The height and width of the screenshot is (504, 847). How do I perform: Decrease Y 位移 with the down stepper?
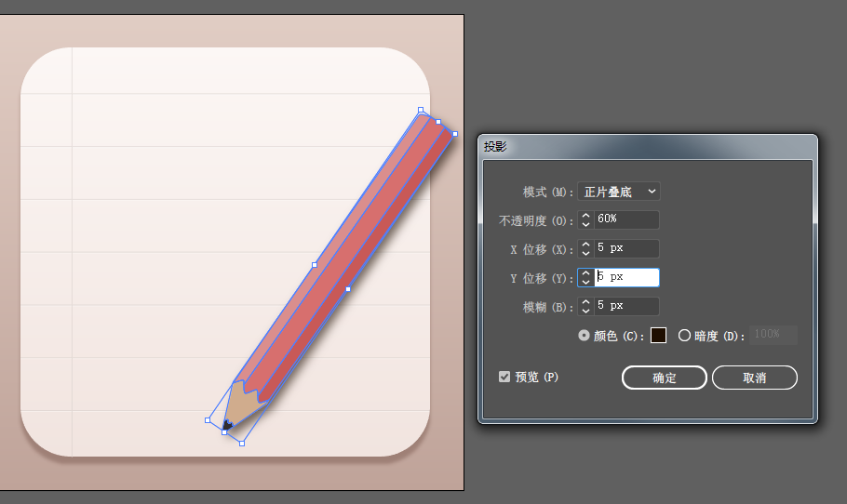click(x=586, y=282)
